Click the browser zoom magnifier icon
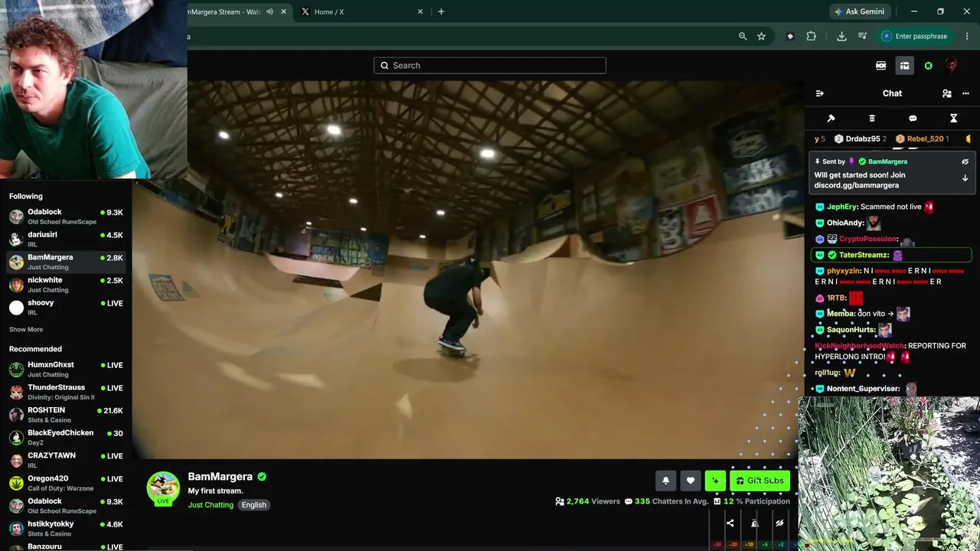The height and width of the screenshot is (551, 980). (743, 36)
